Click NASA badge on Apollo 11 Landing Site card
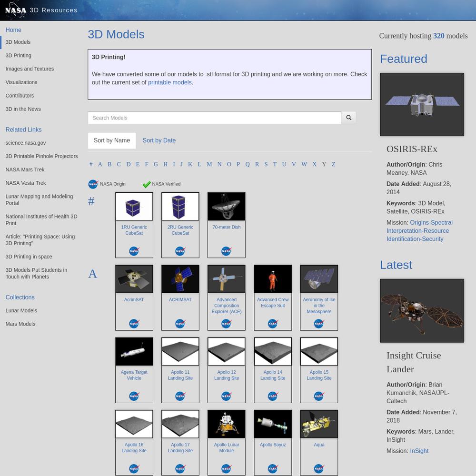The image size is (476, 476). pyautogui.click(x=180, y=396)
